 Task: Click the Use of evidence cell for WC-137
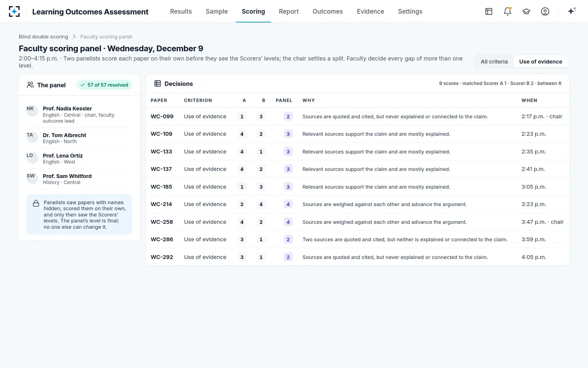tap(205, 169)
